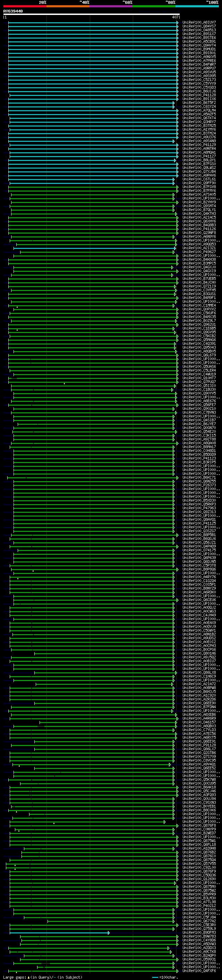The width and height of the screenshot is (222, 980).
Task: Select label UniRef100_P47963
Action: pyautogui.click(x=199, y=508)
